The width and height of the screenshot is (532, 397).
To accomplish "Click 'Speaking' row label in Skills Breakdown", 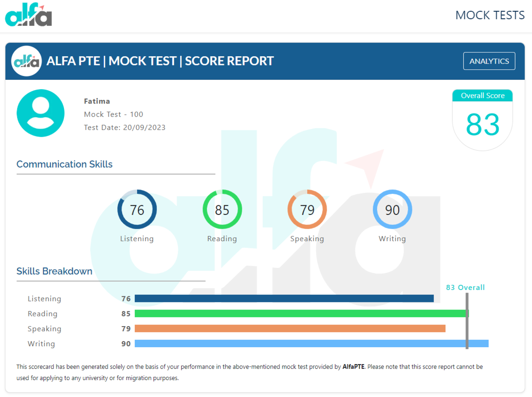I will point(44,329).
